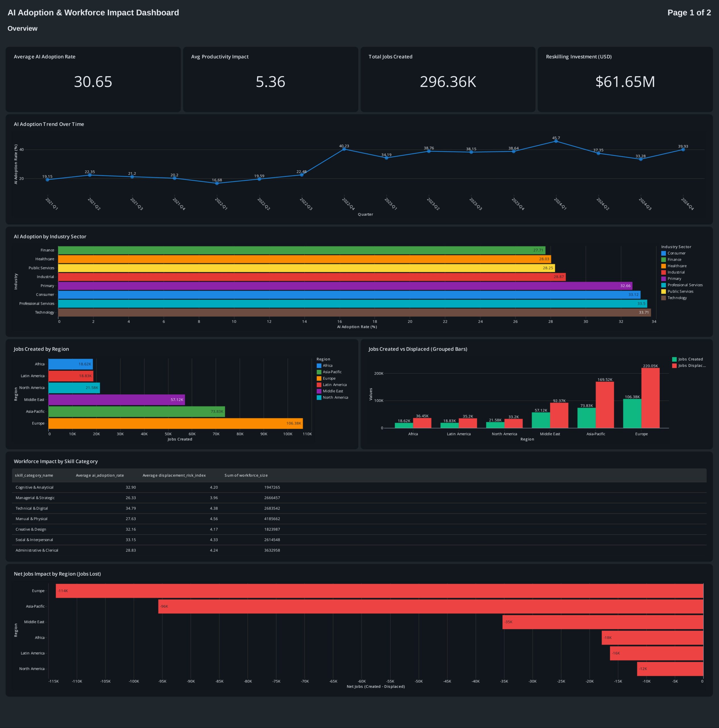Screen dimensions: 719x728
Task: Select the Primary legend entry under Industry Sector
Action: (671, 279)
